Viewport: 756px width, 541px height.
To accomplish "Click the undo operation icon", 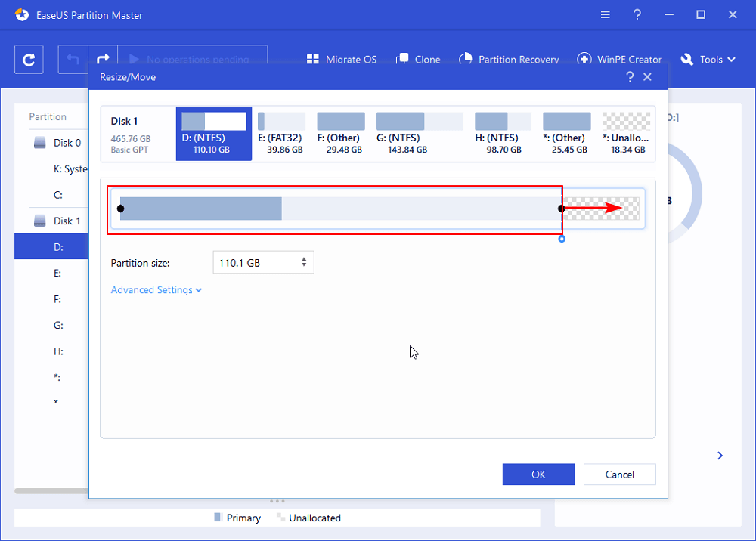I will (73, 59).
